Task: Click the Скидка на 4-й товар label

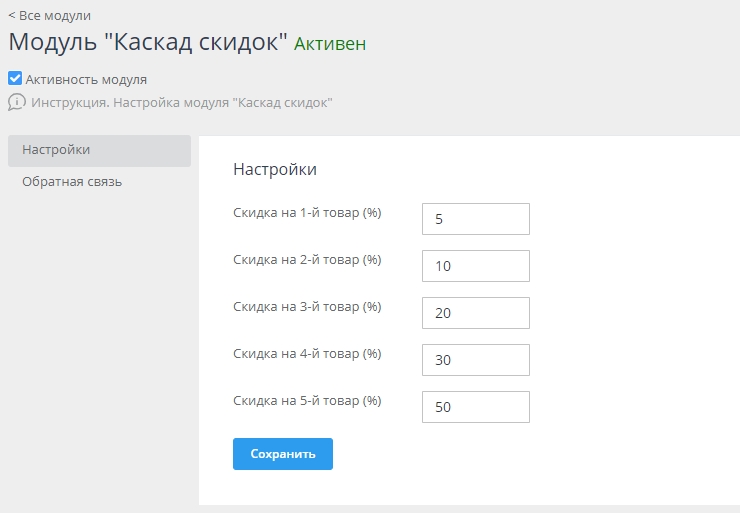Action: 307,354
